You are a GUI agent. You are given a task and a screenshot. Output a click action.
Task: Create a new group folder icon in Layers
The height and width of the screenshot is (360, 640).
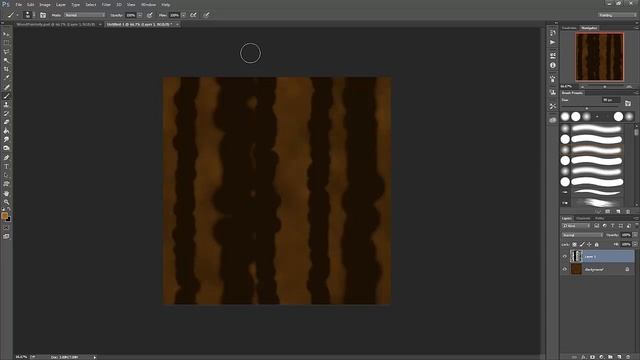610,357
